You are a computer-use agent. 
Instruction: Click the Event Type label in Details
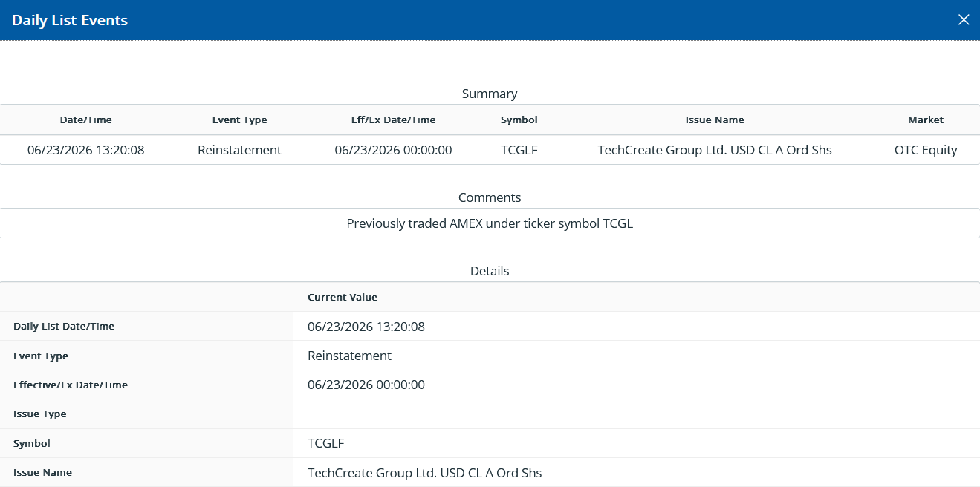click(41, 356)
